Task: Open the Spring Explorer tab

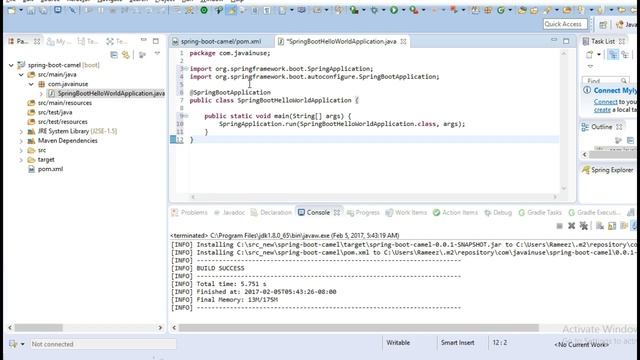Action: (608, 170)
